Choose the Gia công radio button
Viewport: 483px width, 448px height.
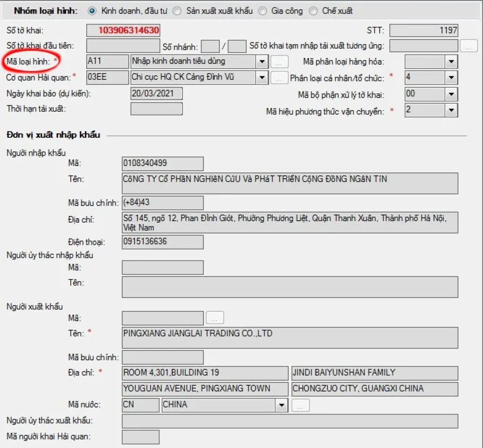pos(262,11)
